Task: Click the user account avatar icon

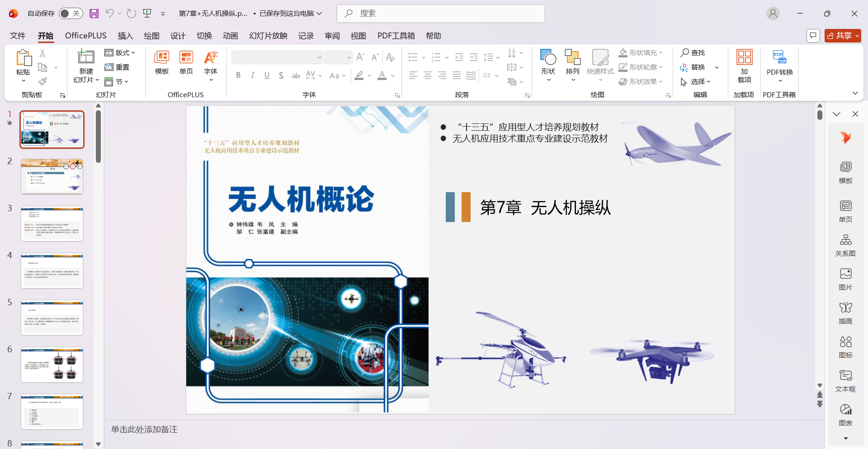Action: tap(773, 14)
